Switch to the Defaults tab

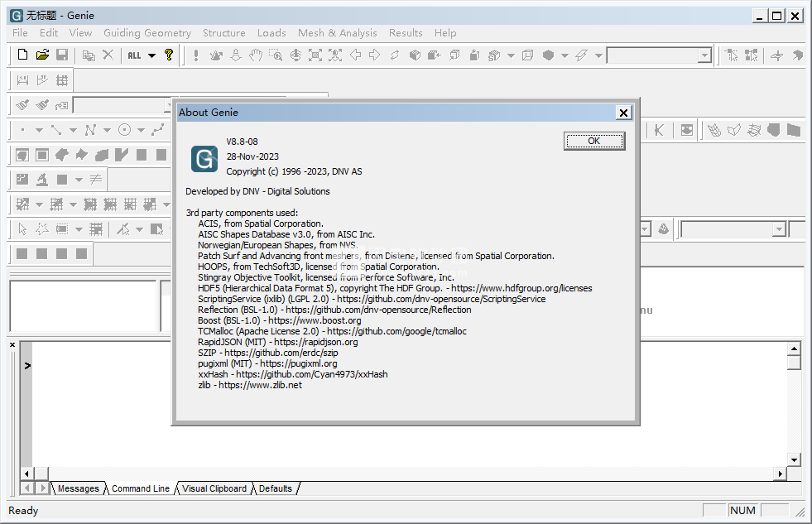tap(276, 488)
